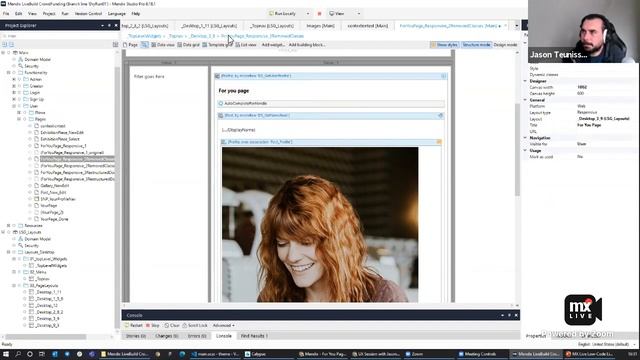Switch to the Images [Main] tab
The image size is (640, 360).
(x=320, y=26)
